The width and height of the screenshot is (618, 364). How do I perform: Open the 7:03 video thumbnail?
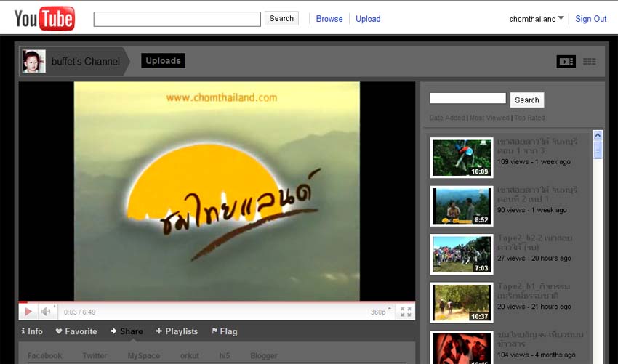tap(462, 254)
